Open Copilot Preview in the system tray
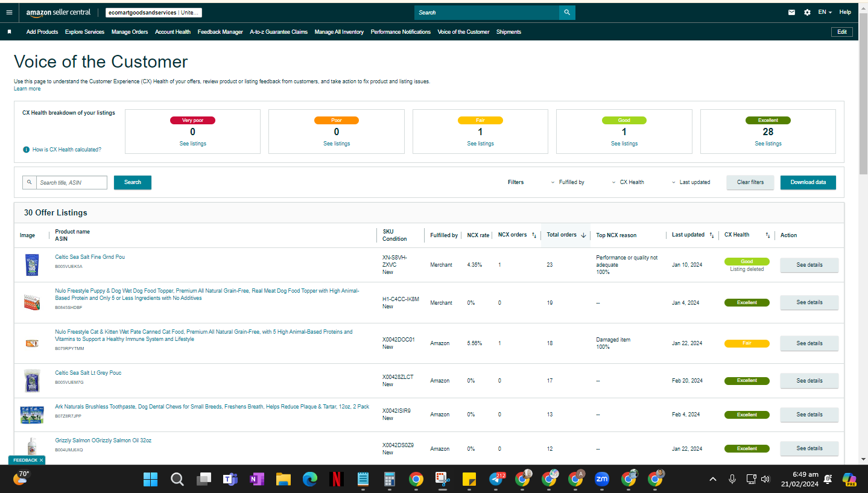 point(850,479)
